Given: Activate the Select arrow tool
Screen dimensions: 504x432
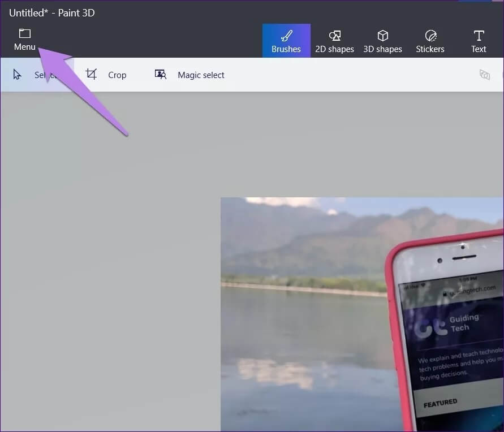Looking at the screenshot, I should pyautogui.click(x=37, y=75).
